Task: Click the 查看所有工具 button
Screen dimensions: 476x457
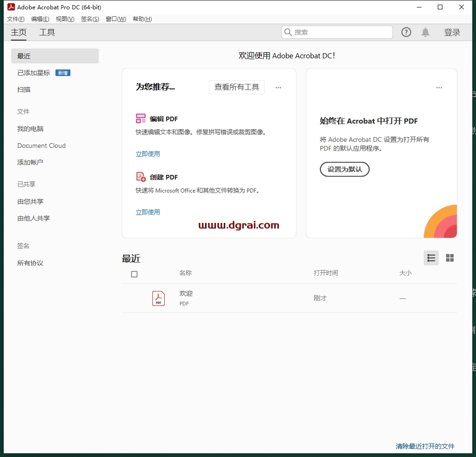Action: (x=236, y=87)
